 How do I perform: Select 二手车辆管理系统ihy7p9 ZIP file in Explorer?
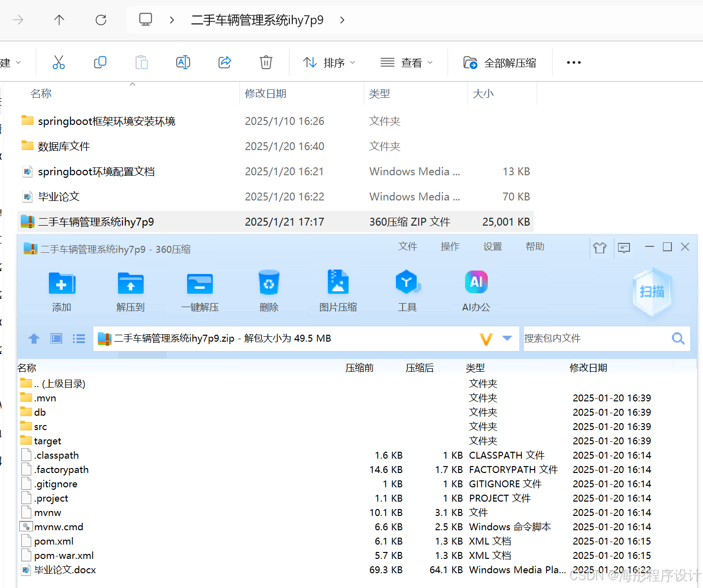click(275, 222)
